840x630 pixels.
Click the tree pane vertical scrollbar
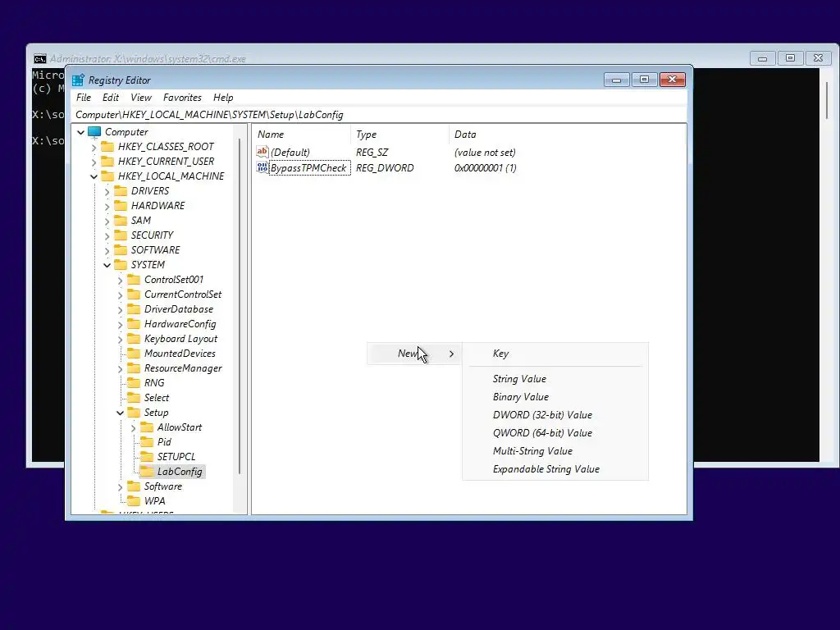(240, 307)
